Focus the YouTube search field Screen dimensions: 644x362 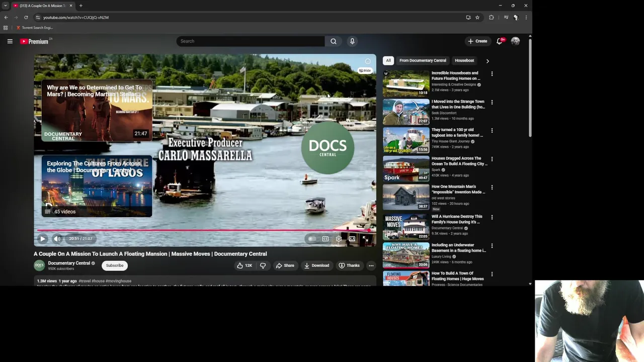[x=251, y=41]
